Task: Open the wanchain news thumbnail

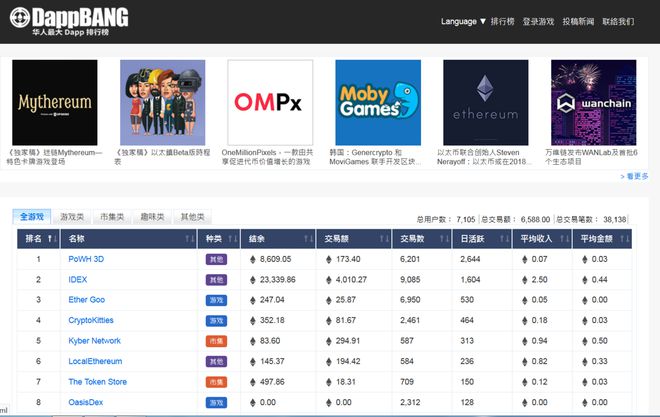Action: pos(593,102)
